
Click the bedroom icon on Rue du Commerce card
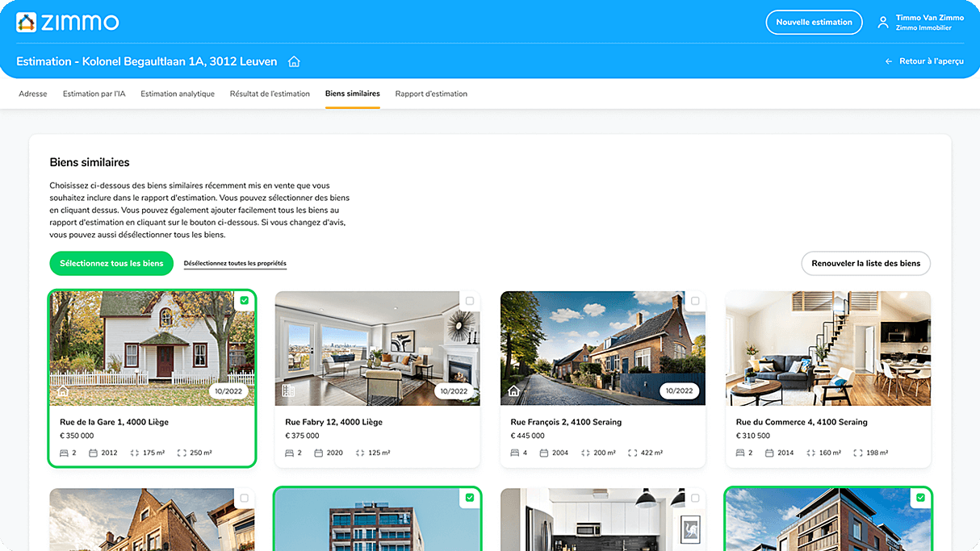(x=740, y=453)
